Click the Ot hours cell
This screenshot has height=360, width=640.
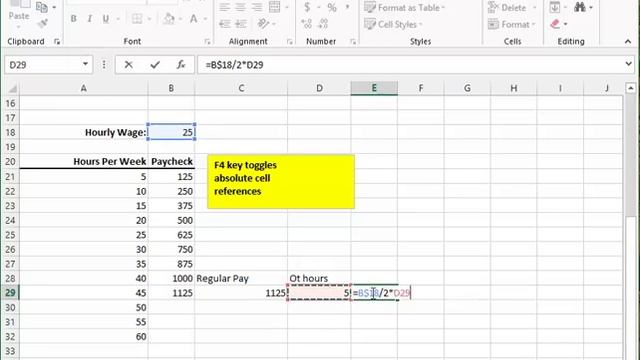click(319, 278)
